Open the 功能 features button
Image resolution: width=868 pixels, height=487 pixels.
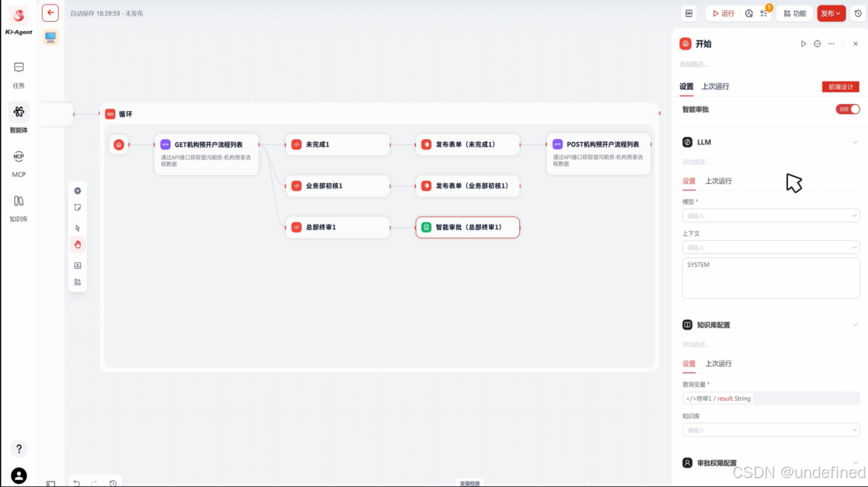795,13
